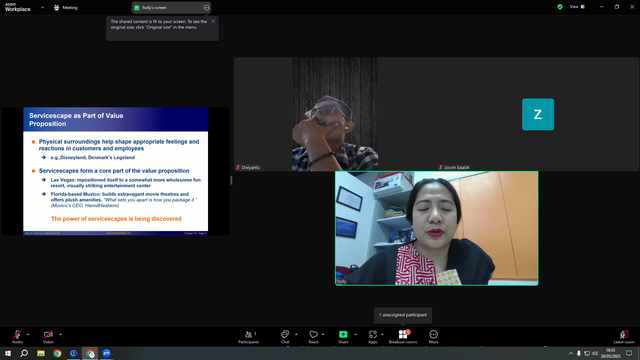Expand the React options arrow
This screenshot has height=360, width=640.
[323, 334]
